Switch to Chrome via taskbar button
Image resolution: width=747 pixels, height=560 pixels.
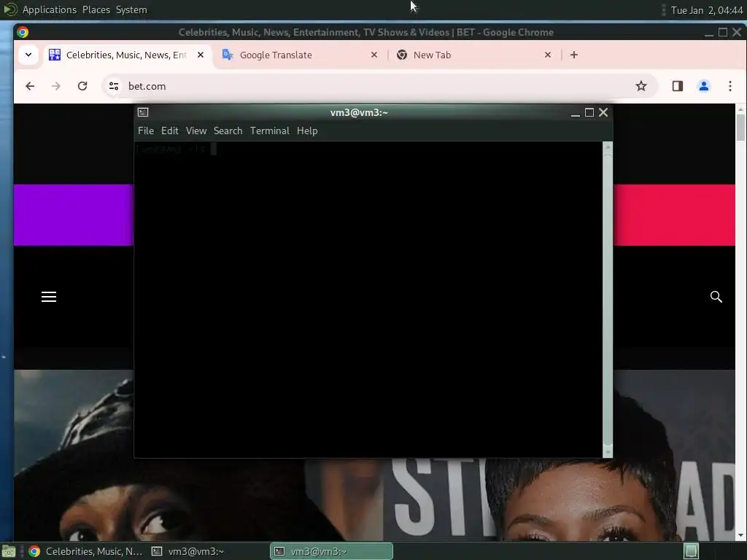tap(86, 551)
